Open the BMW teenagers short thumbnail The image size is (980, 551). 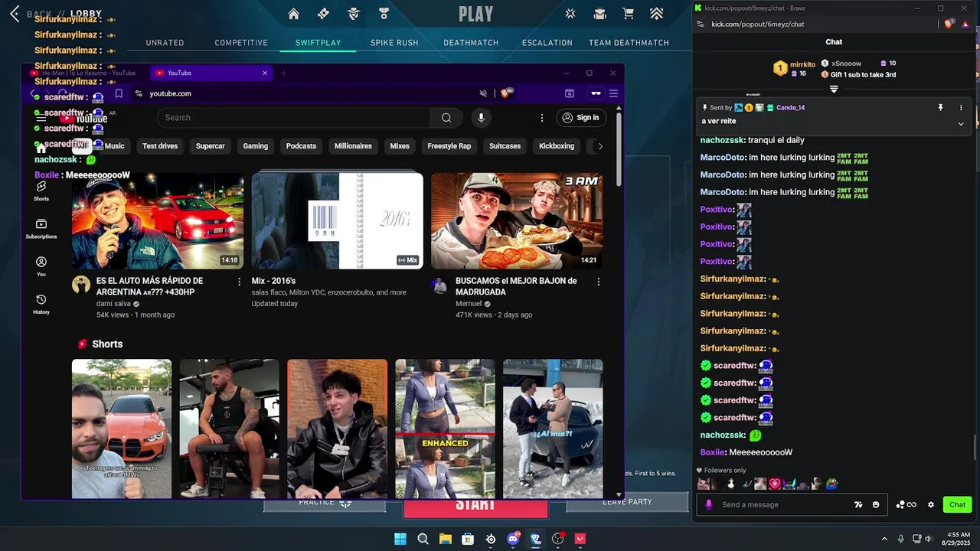point(122,429)
